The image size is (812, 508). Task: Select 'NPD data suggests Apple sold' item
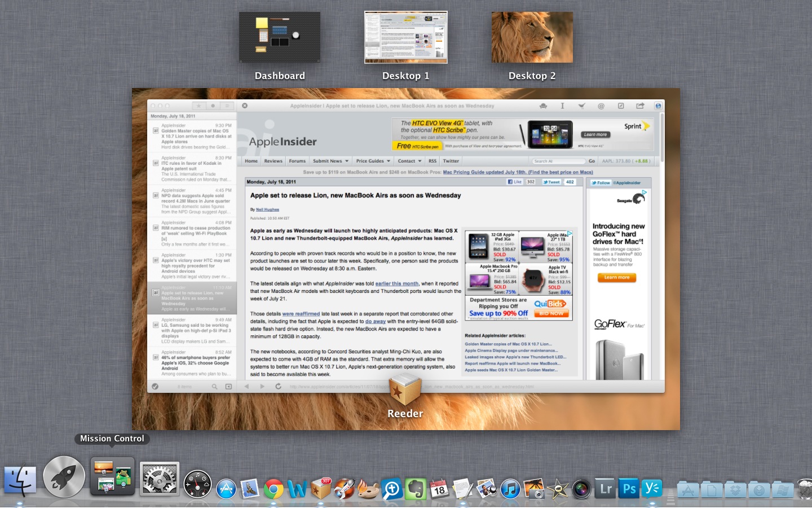(192, 201)
